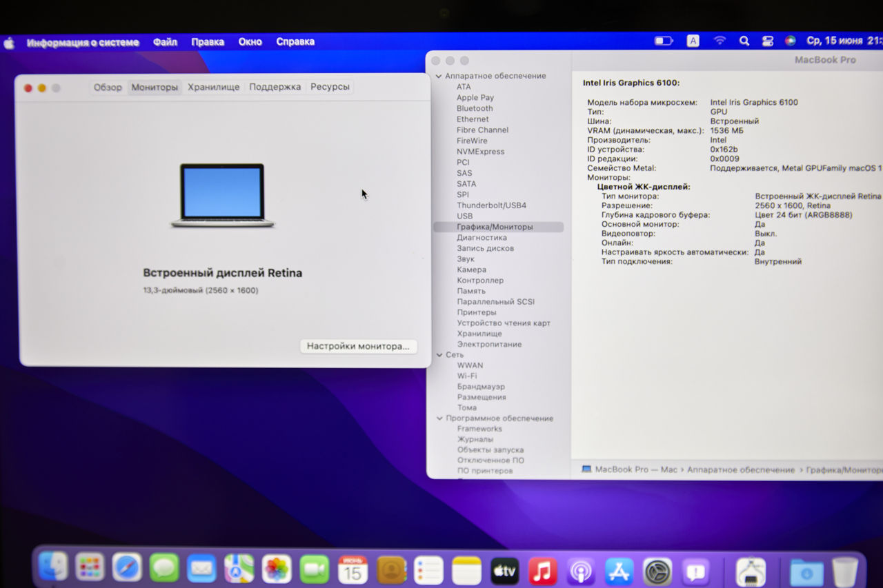Image resolution: width=883 pixels, height=588 pixels.
Task: Open the Поддержка tab
Action: (x=275, y=87)
